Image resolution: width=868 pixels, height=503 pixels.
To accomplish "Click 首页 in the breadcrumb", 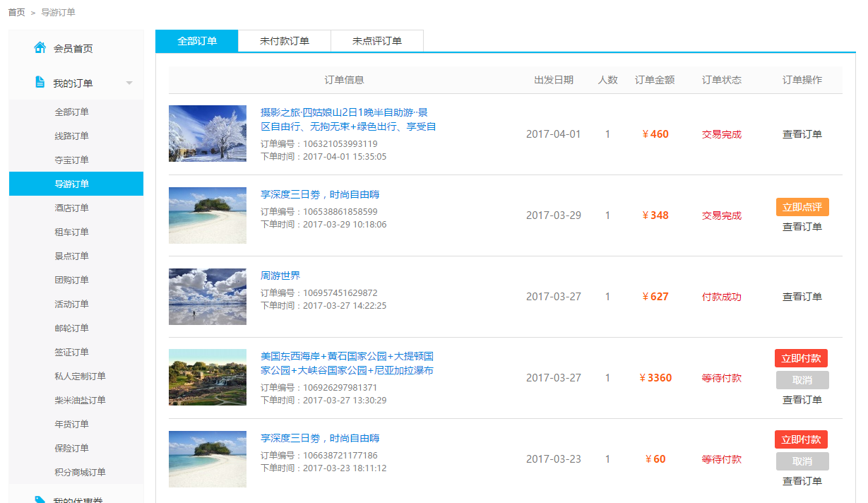I will [17, 12].
